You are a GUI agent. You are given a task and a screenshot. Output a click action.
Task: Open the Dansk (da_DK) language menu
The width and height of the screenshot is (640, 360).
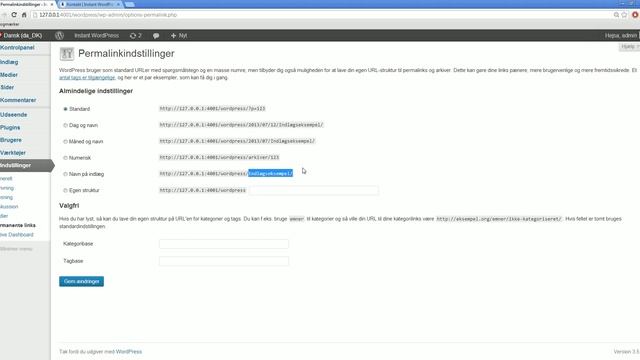(21, 36)
